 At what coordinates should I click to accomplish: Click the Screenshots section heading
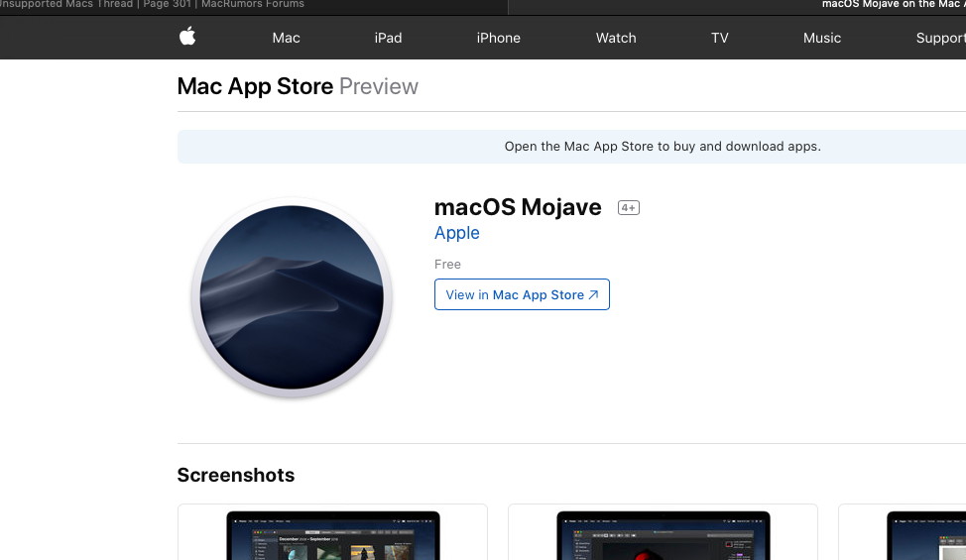236,475
